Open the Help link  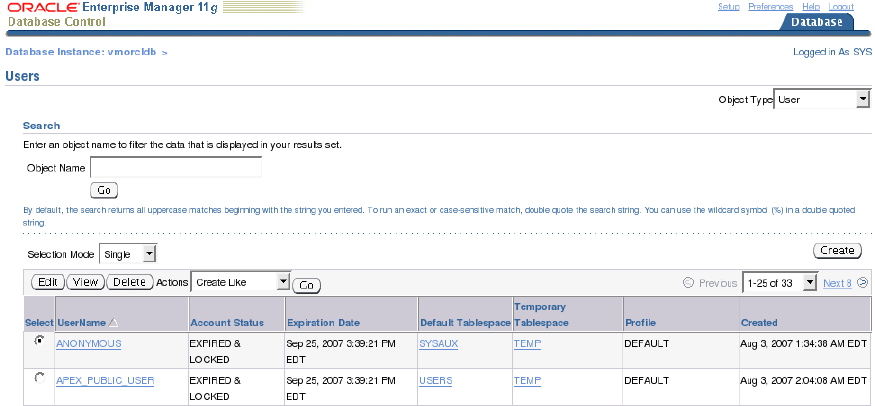click(x=811, y=7)
